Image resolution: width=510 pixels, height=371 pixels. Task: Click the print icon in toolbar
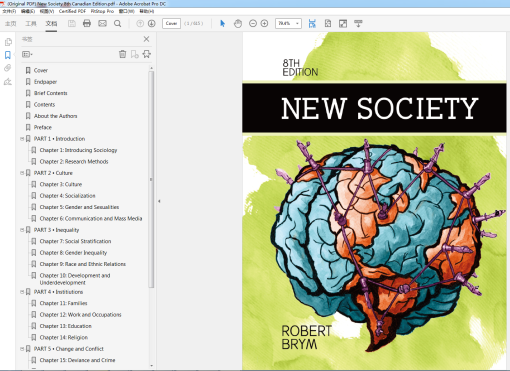pos(87,23)
